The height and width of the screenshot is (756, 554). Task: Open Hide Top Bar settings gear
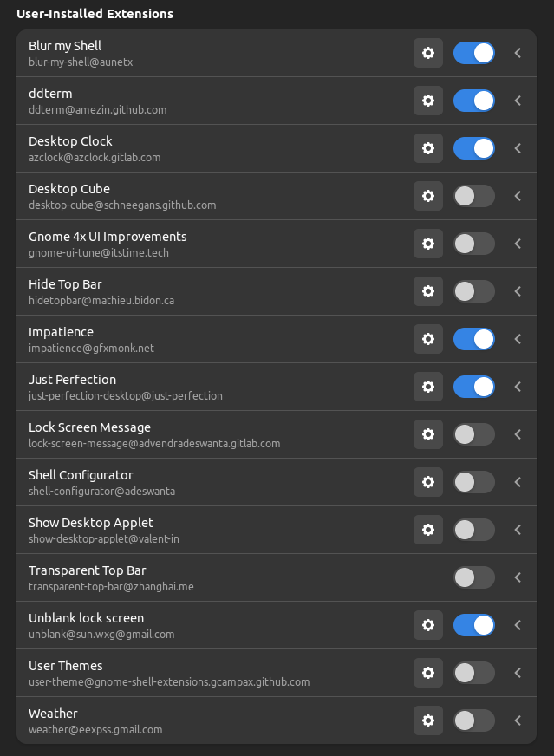[x=427, y=291]
